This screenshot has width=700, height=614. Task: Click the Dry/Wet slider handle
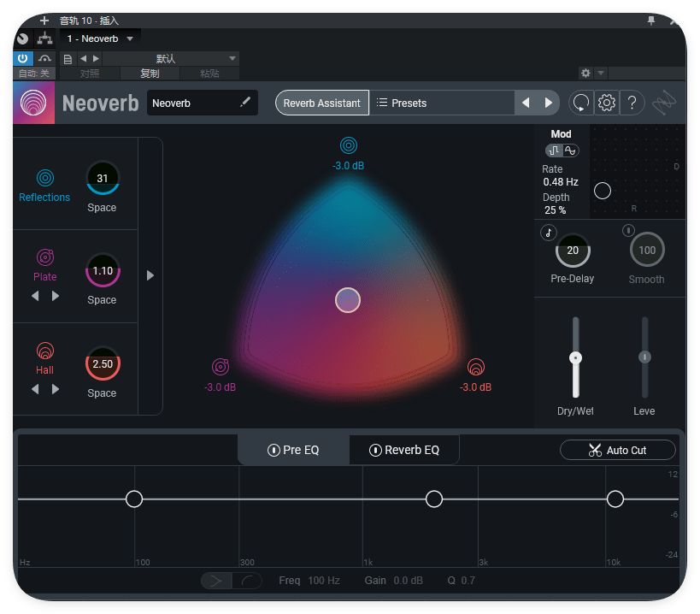576,357
